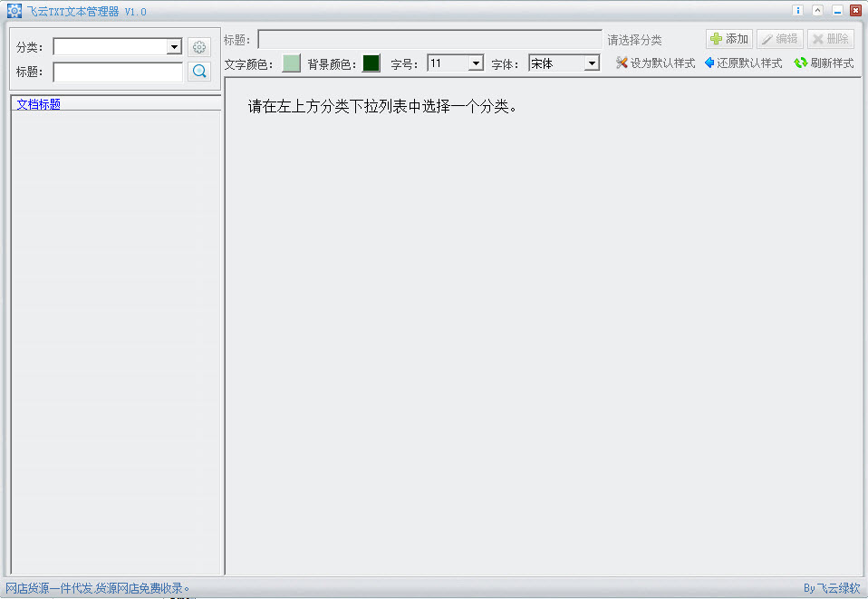
Task: Minimize the 飞云TXT文本管理器 window
Action: 837,11
